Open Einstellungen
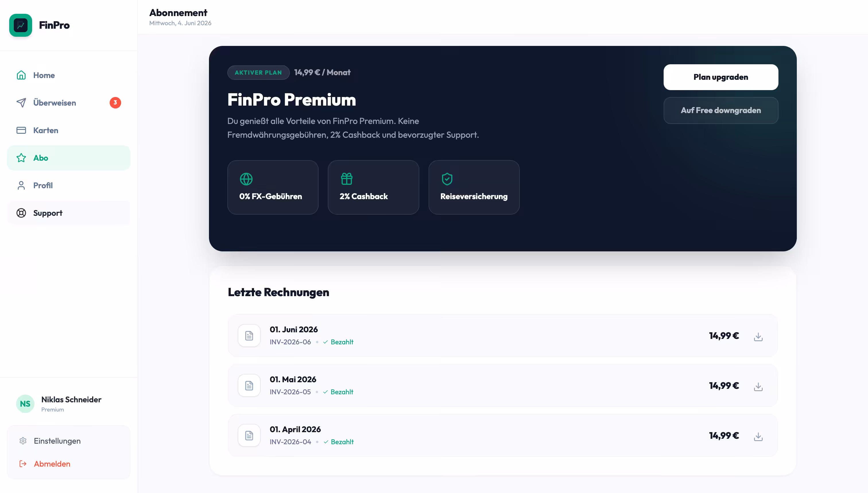The width and height of the screenshot is (868, 493). point(68,441)
